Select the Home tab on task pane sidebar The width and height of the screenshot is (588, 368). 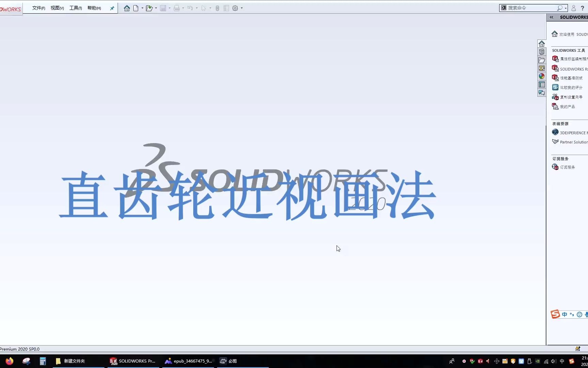pyautogui.click(x=542, y=43)
